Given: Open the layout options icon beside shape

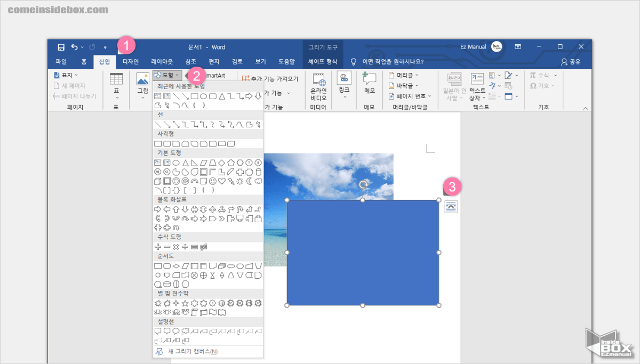Looking at the screenshot, I should 451,207.
